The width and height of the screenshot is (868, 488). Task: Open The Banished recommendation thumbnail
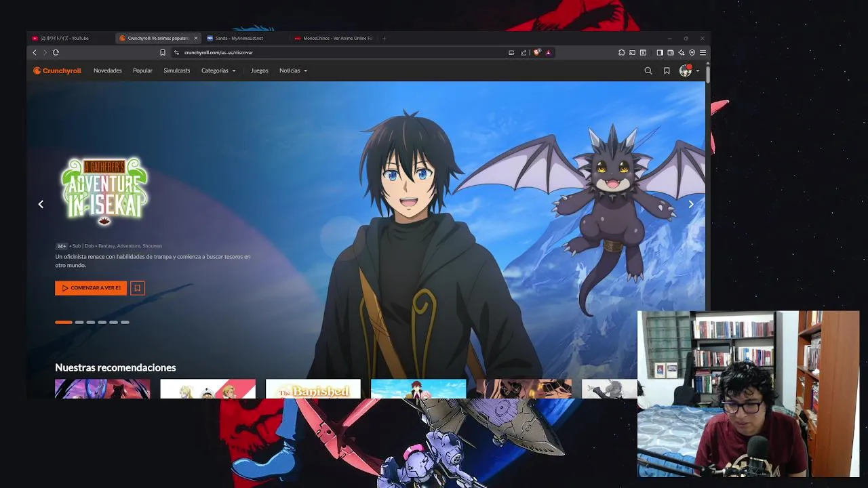pyautogui.click(x=313, y=389)
